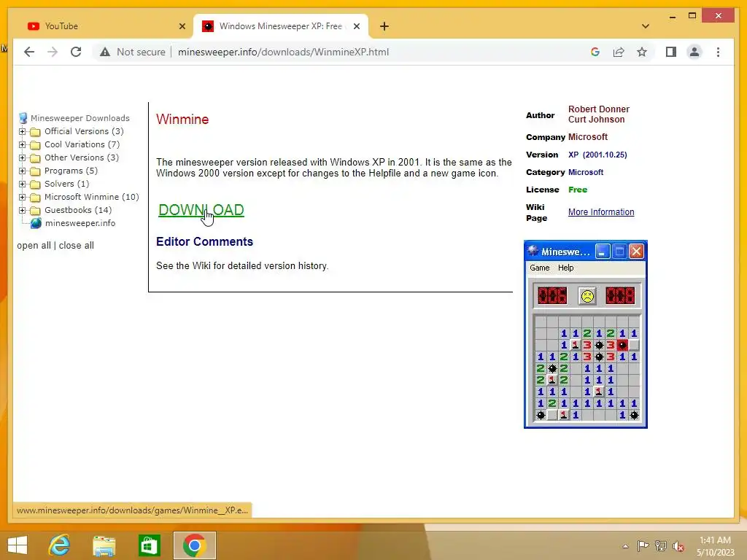Go back to the previous page
The width and height of the screenshot is (747, 560).
[x=29, y=52]
